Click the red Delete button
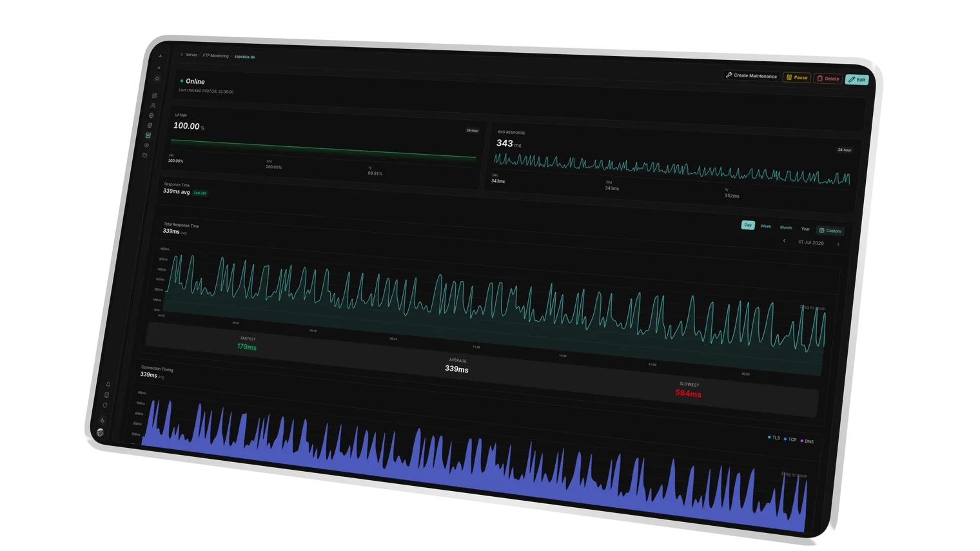Viewport: 980px width, 551px height. [x=828, y=79]
